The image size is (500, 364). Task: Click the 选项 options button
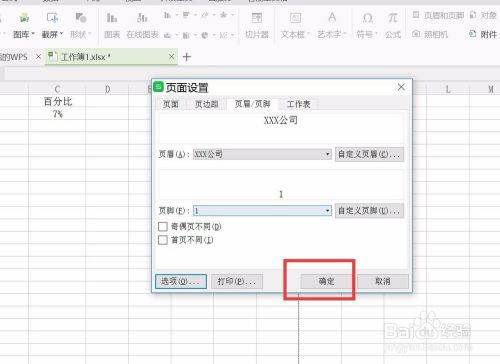pyautogui.click(x=181, y=281)
